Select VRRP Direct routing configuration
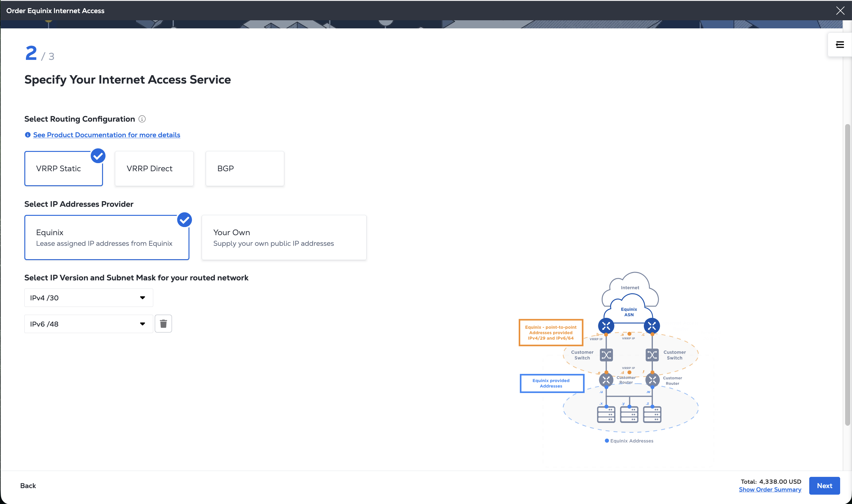Viewport: 852px width, 504px height. [x=154, y=168]
